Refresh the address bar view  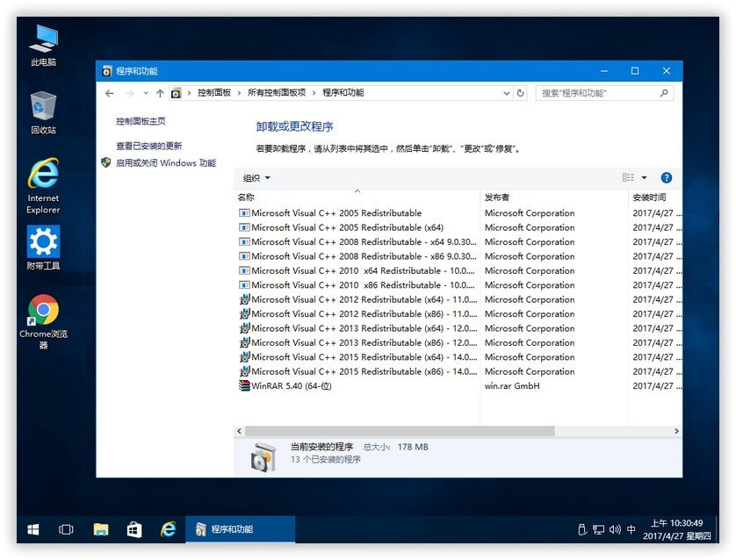pos(520,93)
